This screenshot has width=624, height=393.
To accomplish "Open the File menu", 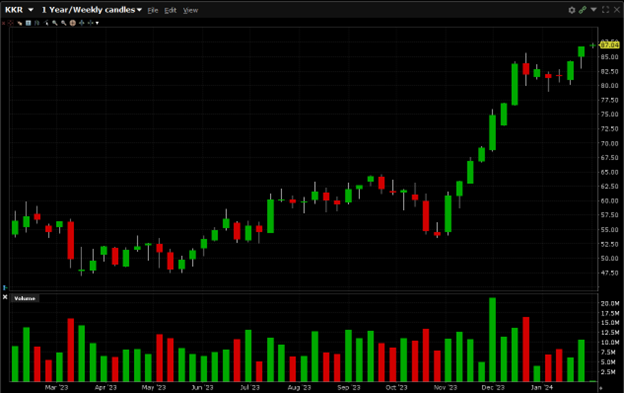I will [x=153, y=10].
